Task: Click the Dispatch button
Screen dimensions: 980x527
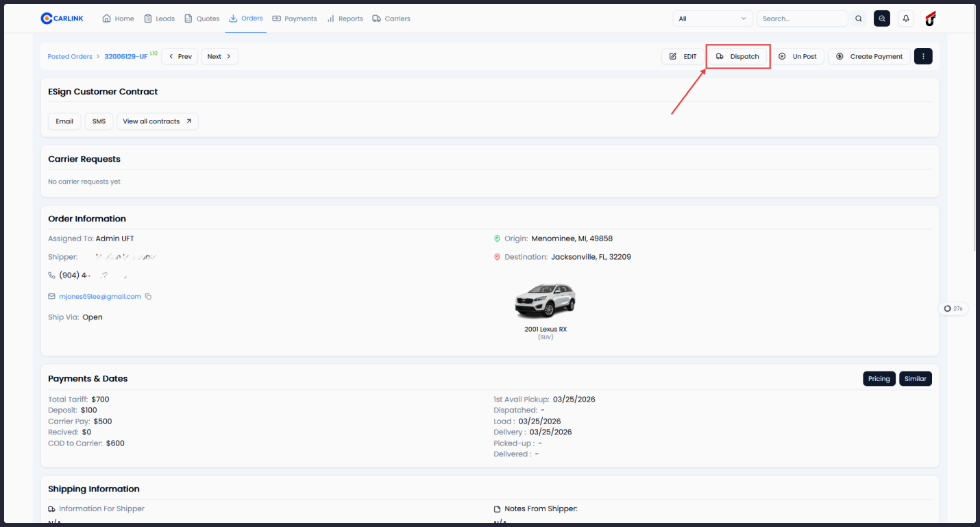Action: (738, 56)
